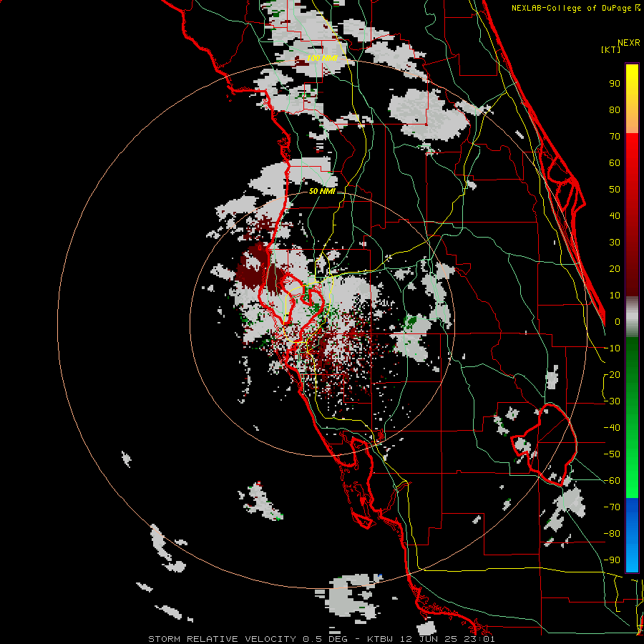Click the orange segment of the color bar
This screenshot has width=644, height=644.
tap(632, 122)
